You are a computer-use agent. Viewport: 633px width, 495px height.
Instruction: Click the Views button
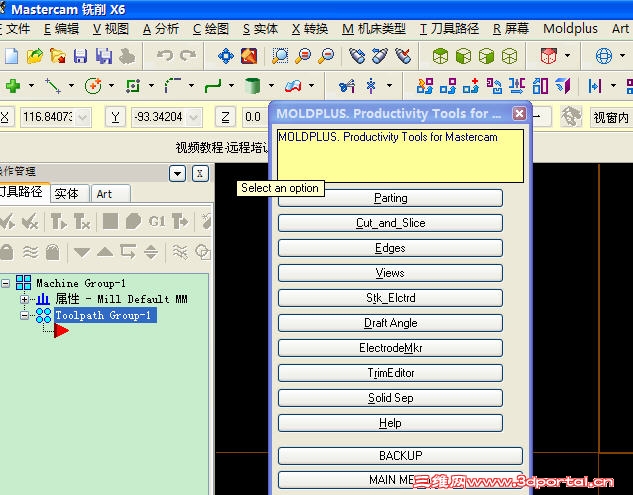390,273
